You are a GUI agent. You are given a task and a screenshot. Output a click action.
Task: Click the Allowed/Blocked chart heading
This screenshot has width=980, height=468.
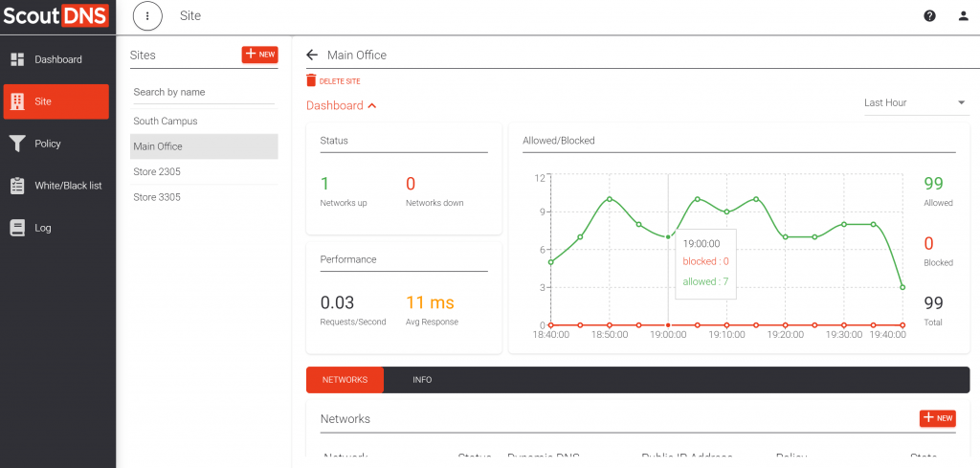pos(559,141)
